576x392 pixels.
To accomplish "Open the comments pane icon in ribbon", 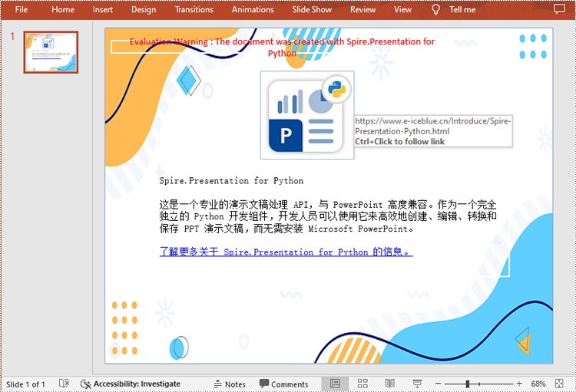I will click(x=559, y=8).
